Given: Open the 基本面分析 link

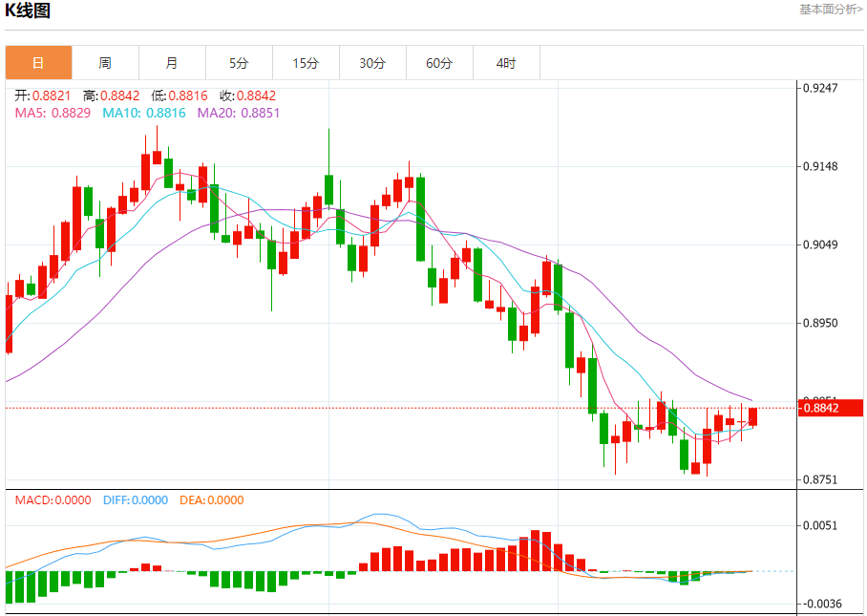Looking at the screenshot, I should tap(831, 10).
